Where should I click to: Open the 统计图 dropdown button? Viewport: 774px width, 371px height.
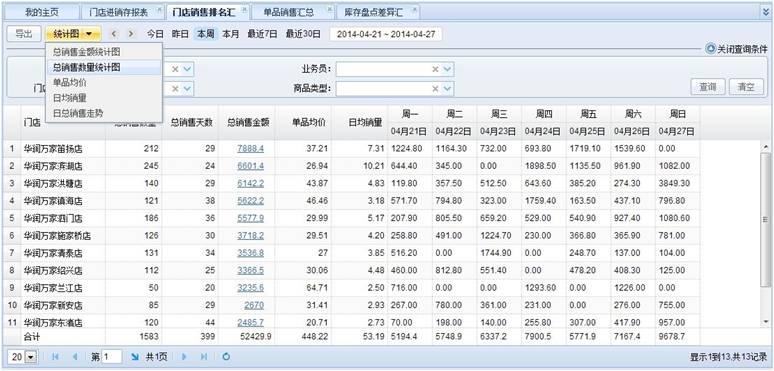pos(73,34)
